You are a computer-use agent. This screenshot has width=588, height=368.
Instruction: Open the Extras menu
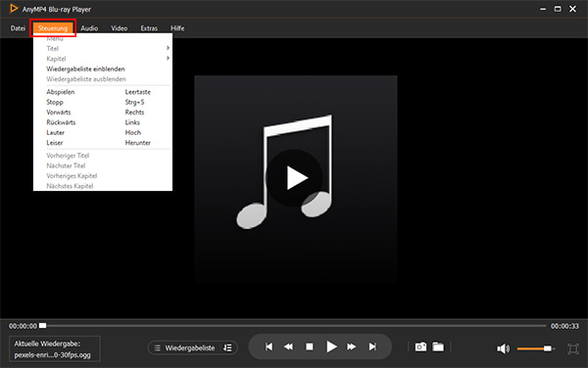point(149,28)
